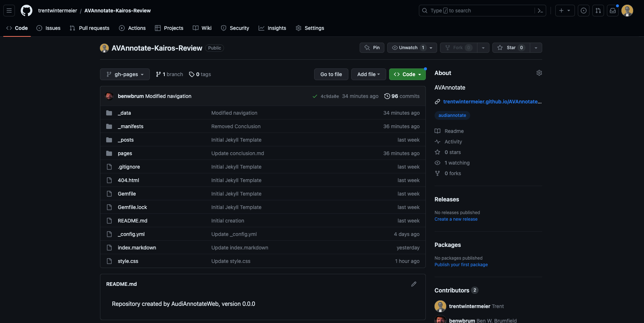
Task: Switch to the Issues tab
Action: click(x=48, y=28)
